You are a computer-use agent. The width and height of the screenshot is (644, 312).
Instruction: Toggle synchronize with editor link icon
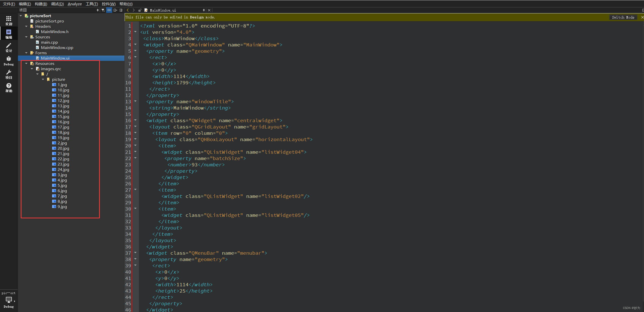tap(109, 10)
